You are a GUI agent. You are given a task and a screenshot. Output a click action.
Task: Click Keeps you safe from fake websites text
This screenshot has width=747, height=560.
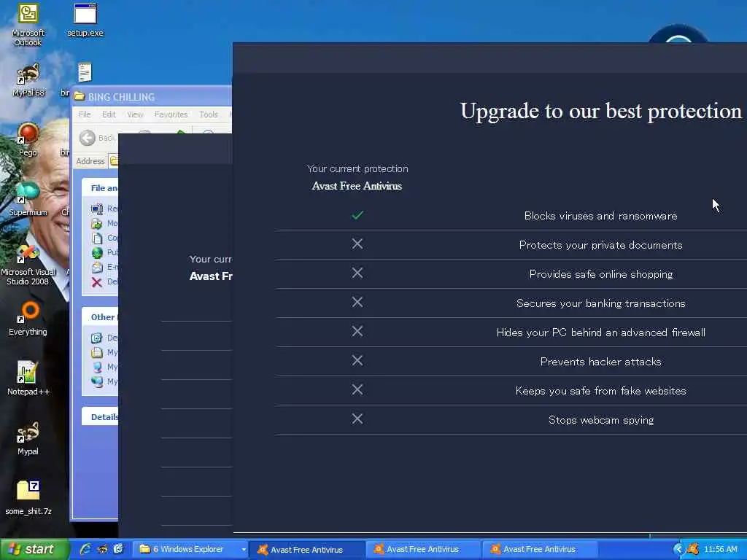coord(601,391)
